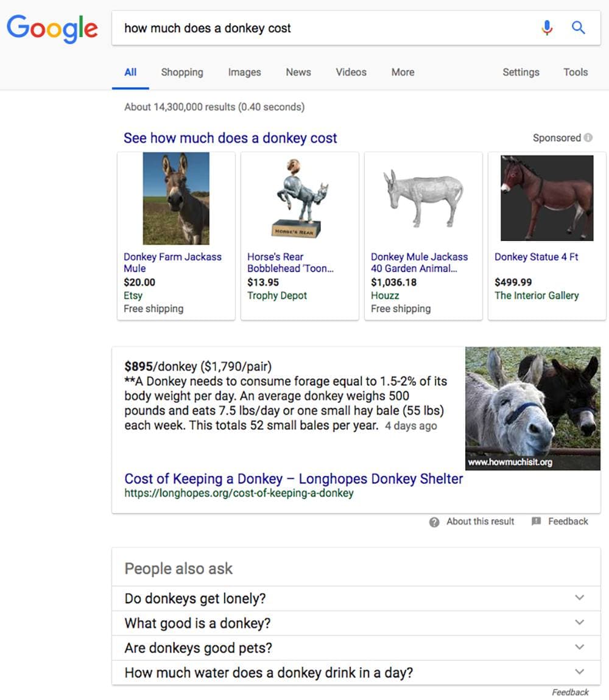
Task: Open Settings in the search bar
Action: [521, 72]
